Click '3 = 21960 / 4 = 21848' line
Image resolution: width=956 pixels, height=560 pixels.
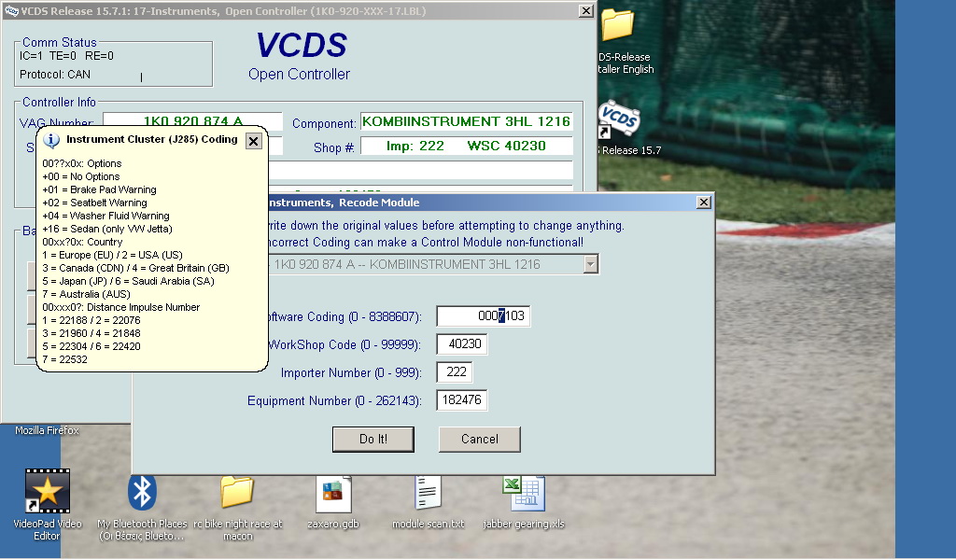coord(91,333)
